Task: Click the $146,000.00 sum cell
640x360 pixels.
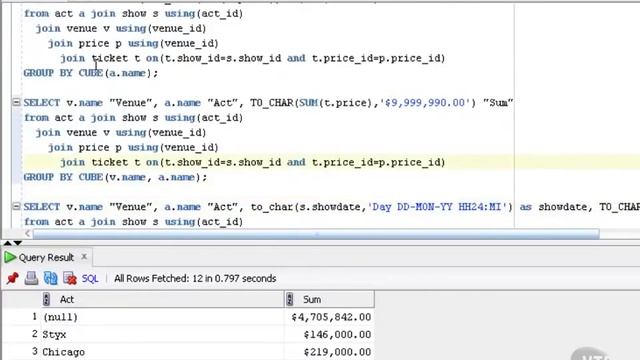Action: click(329, 334)
